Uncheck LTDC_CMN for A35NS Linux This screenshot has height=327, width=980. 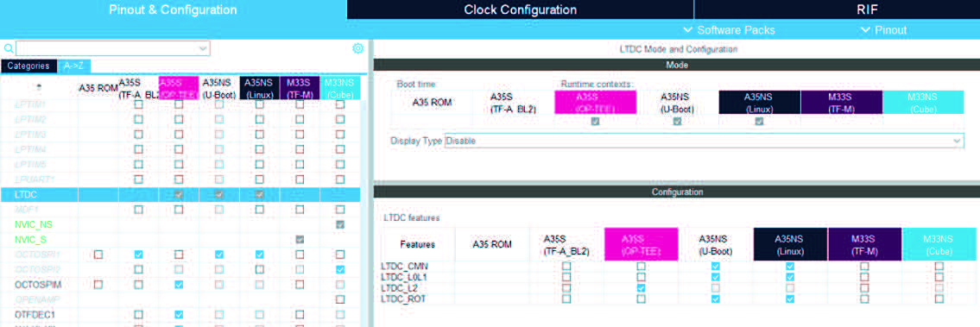(790, 266)
